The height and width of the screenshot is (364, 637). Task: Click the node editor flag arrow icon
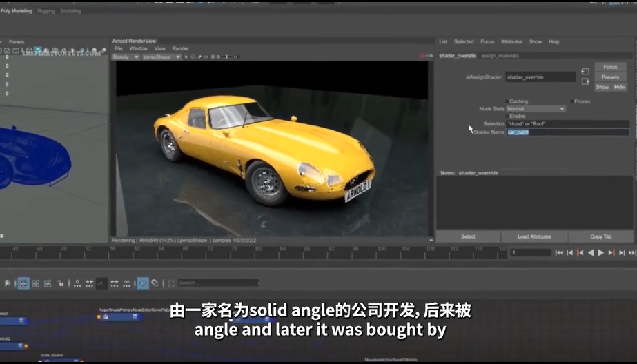[8, 283]
